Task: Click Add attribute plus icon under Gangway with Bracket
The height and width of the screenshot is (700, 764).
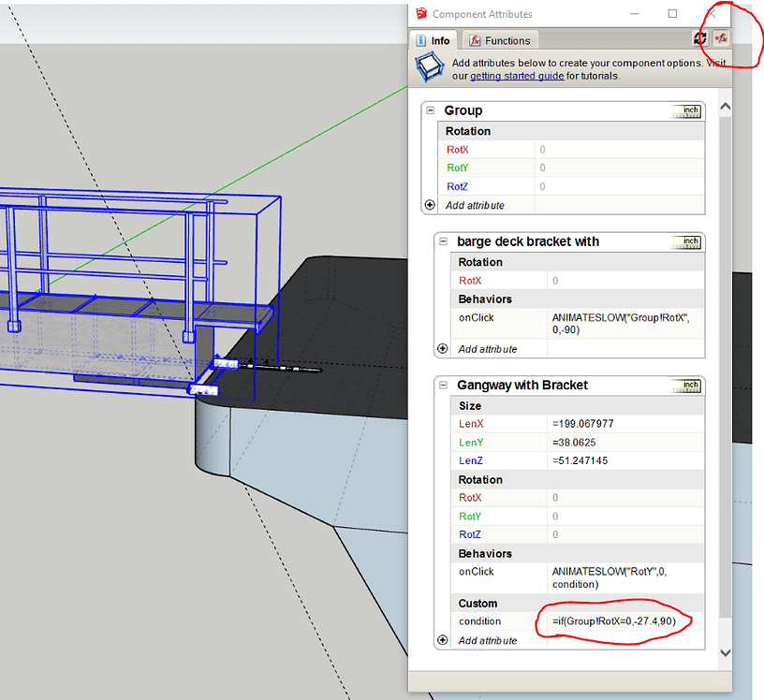Action: [x=442, y=640]
